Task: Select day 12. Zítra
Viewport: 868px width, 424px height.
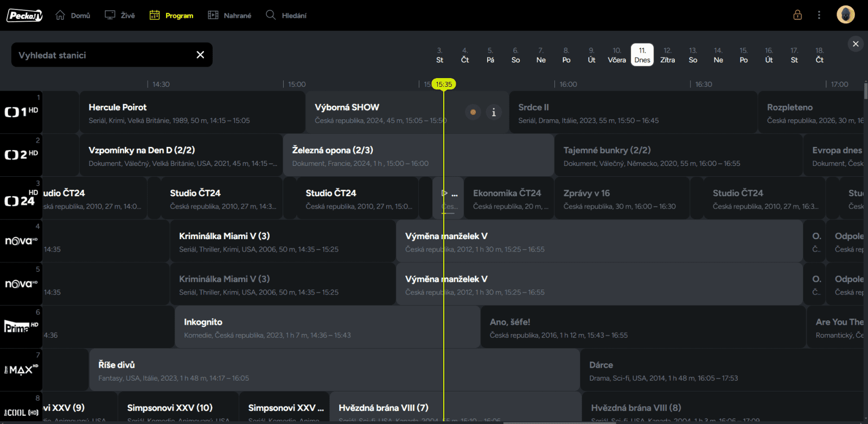Action: 668,55
